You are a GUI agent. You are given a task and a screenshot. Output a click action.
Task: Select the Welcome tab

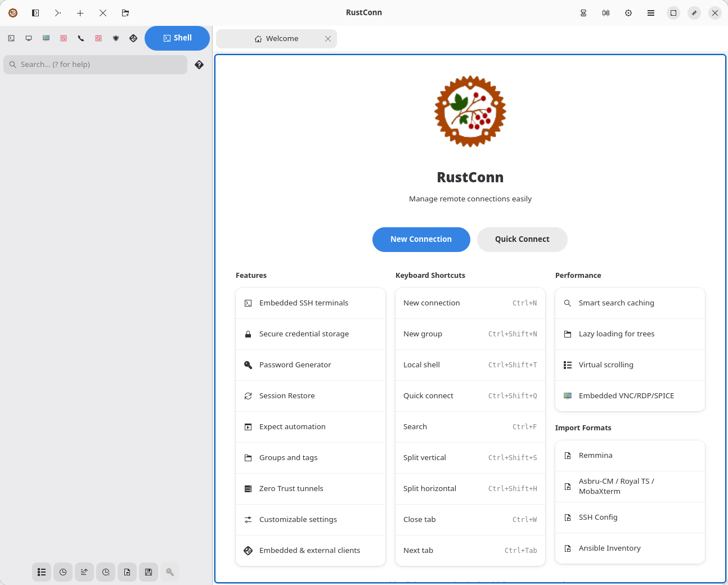[276, 39]
